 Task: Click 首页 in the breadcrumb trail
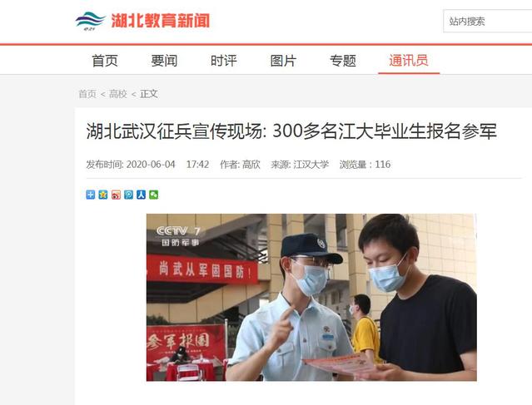tap(87, 94)
